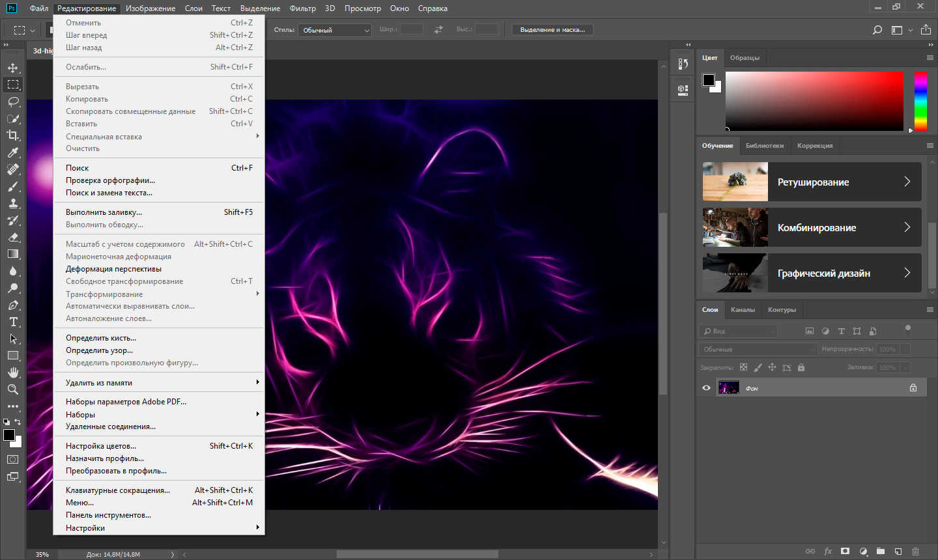
Task: Pick a color in the Color panel field
Action: tap(814, 101)
